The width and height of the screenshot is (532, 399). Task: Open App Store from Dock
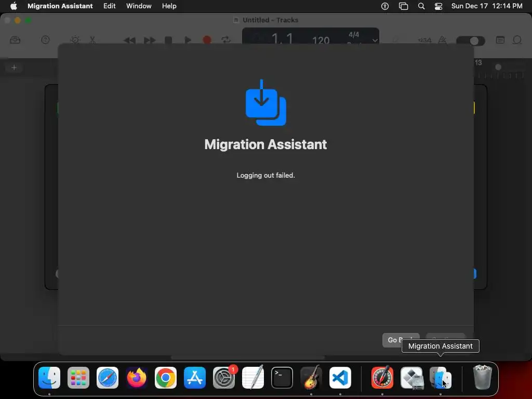[x=195, y=378]
